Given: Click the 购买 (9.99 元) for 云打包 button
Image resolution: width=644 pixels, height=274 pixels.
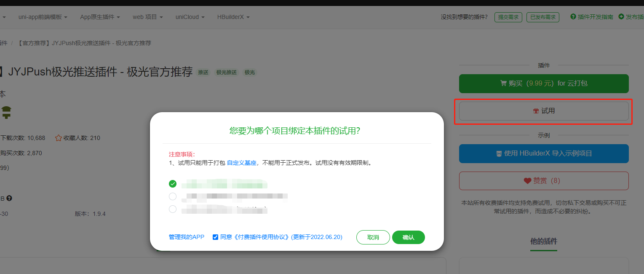Looking at the screenshot, I should coord(544,83).
